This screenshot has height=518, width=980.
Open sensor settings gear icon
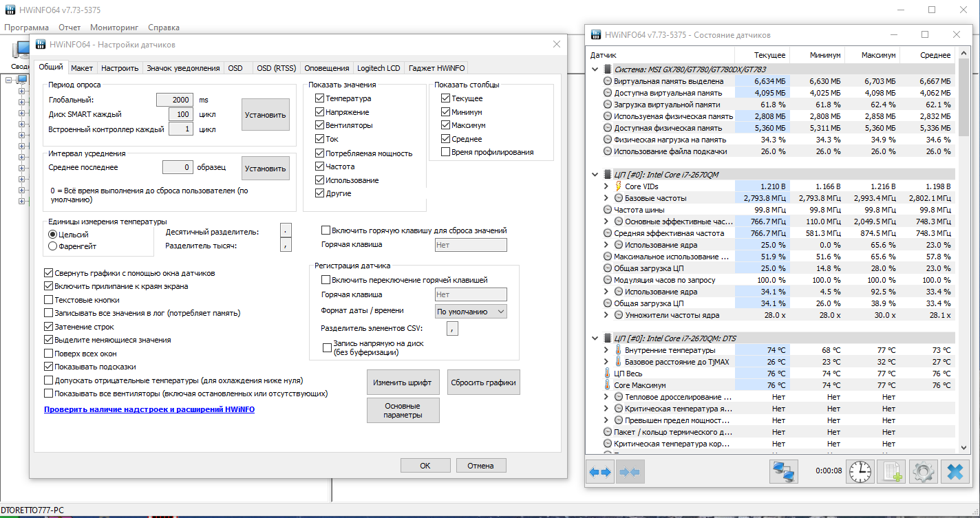coord(923,472)
